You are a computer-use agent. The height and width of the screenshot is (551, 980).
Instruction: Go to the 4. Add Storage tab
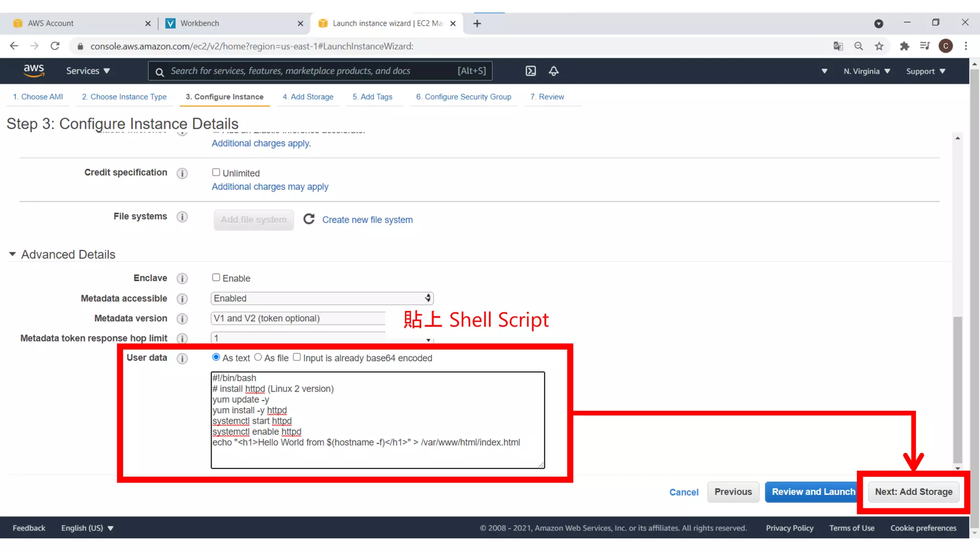pos(308,97)
